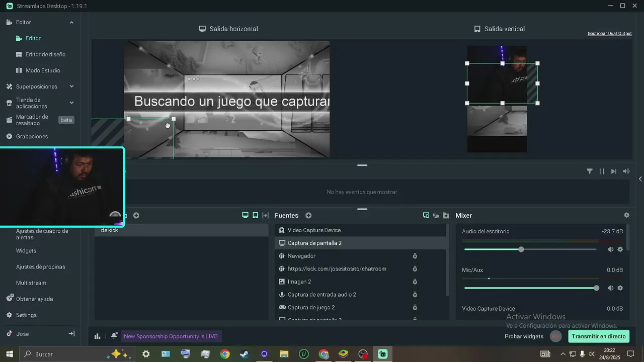Toggle horizontal display in scenes header
644x362 pixels.
coord(245,215)
